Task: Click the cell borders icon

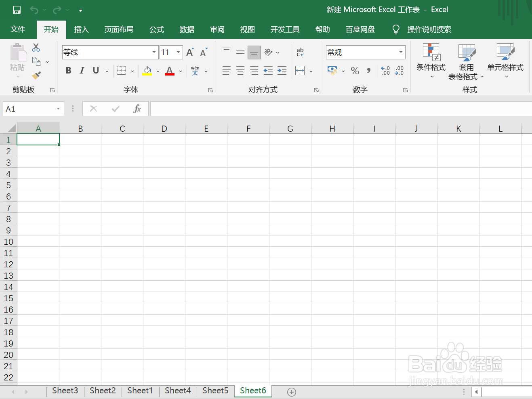Action: [x=121, y=71]
